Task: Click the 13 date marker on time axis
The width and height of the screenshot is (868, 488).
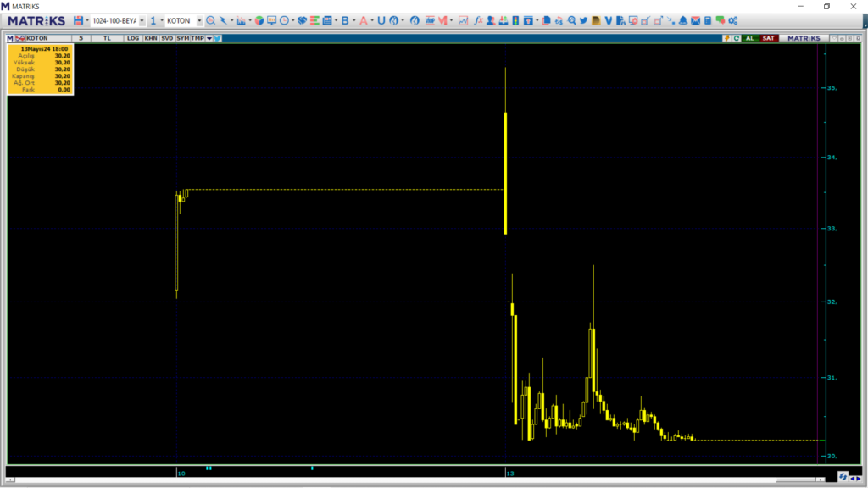Action: (509, 474)
